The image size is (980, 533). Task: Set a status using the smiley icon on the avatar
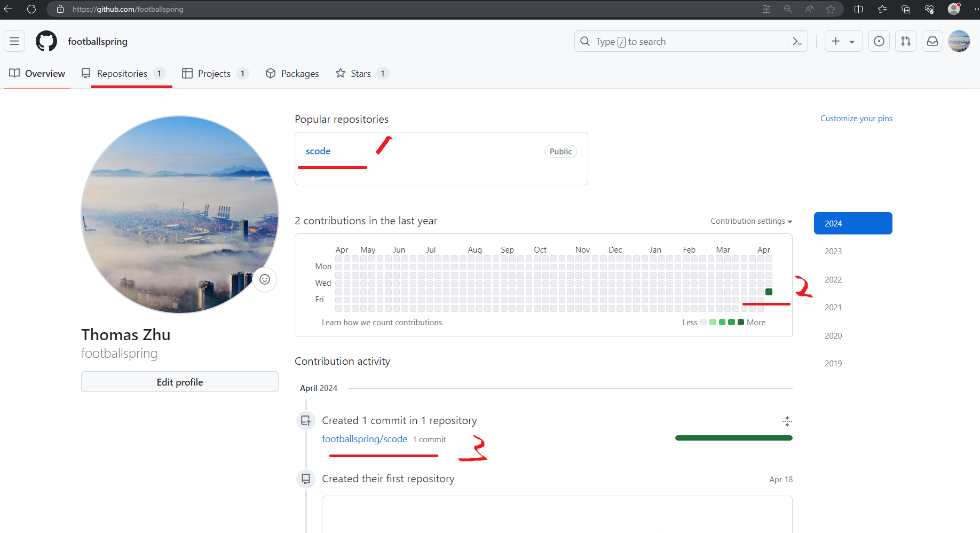(x=265, y=279)
